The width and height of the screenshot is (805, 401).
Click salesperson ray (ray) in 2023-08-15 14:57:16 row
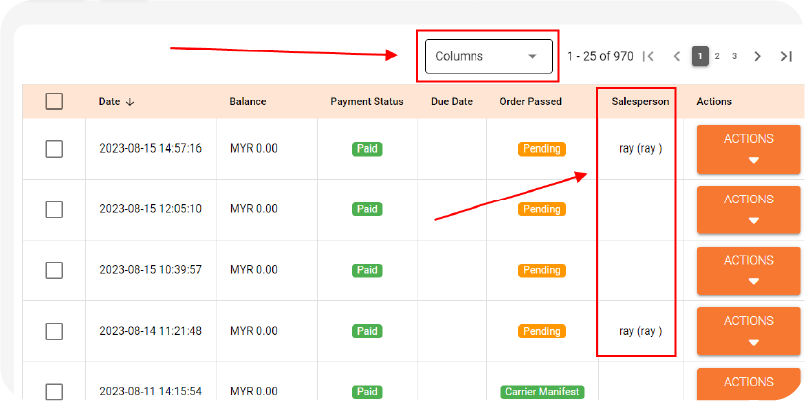tap(641, 149)
